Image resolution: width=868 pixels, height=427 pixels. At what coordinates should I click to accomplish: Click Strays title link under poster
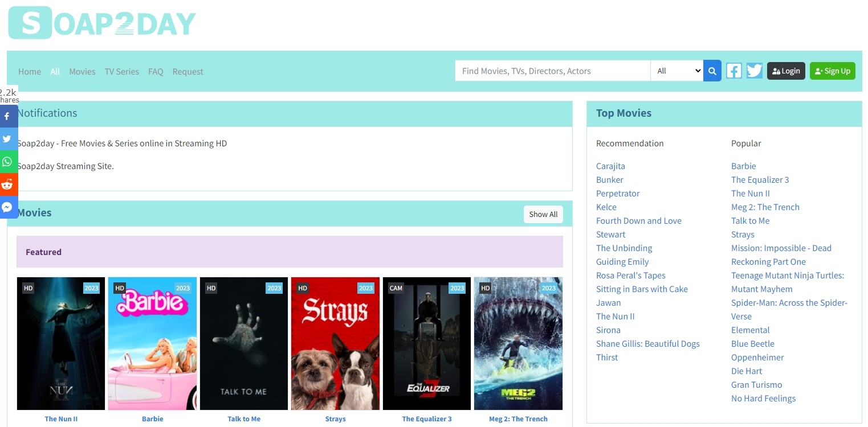click(x=335, y=419)
